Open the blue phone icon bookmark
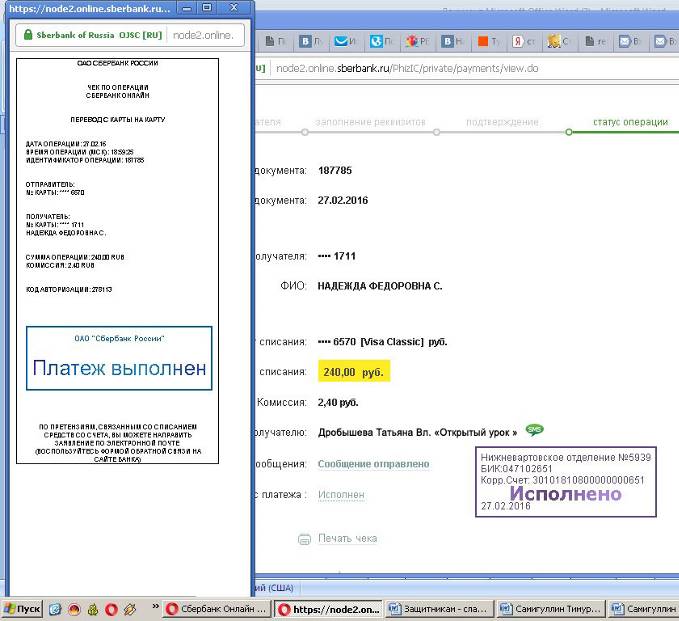The height and width of the screenshot is (621, 679). pos(376,41)
